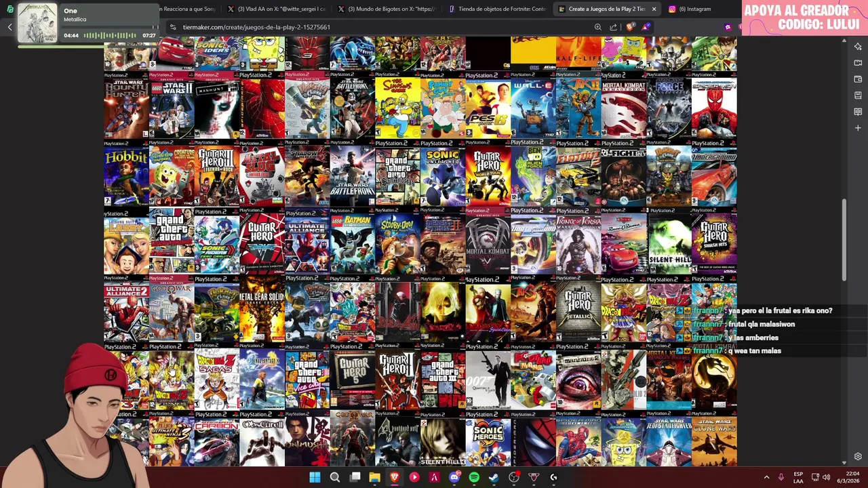Go back with the browser back arrow
The image size is (868, 488).
[x=9, y=27]
